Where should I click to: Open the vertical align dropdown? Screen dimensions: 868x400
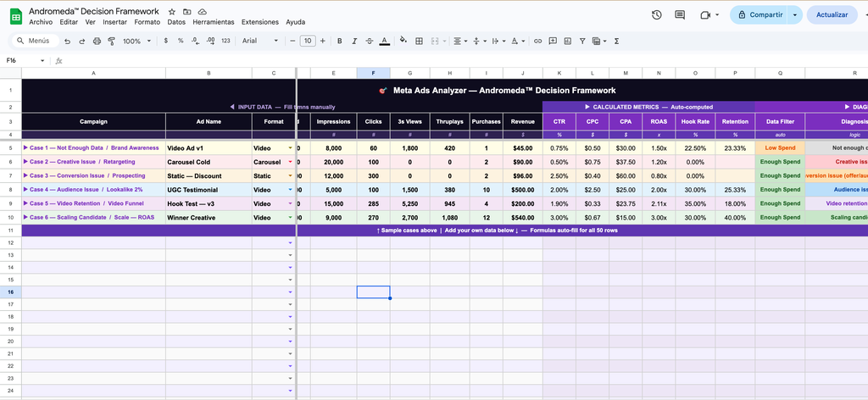[x=478, y=41]
